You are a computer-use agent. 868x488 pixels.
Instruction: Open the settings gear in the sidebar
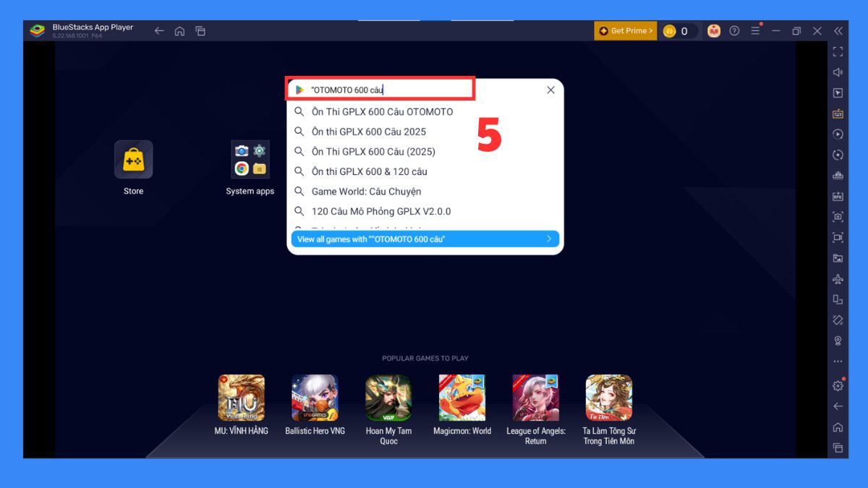coord(838,386)
